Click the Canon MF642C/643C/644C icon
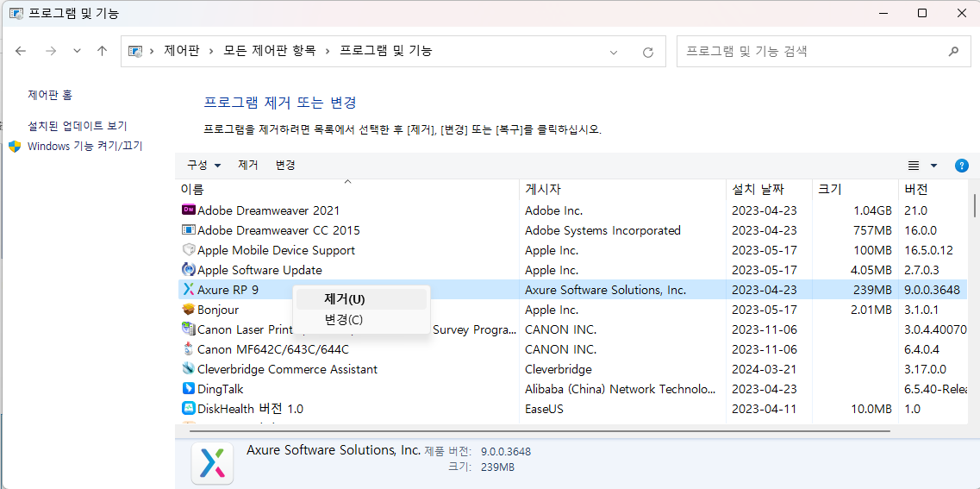The image size is (980, 489). 188,349
